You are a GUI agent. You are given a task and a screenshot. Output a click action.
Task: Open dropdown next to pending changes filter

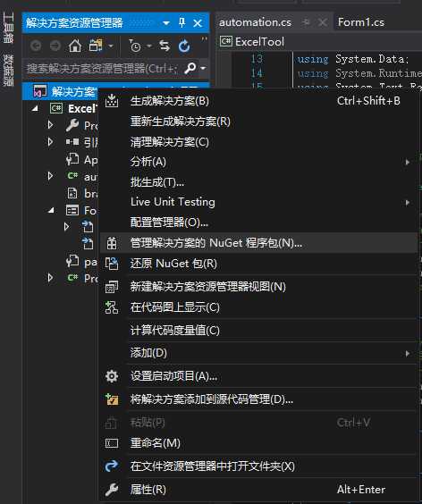149,46
